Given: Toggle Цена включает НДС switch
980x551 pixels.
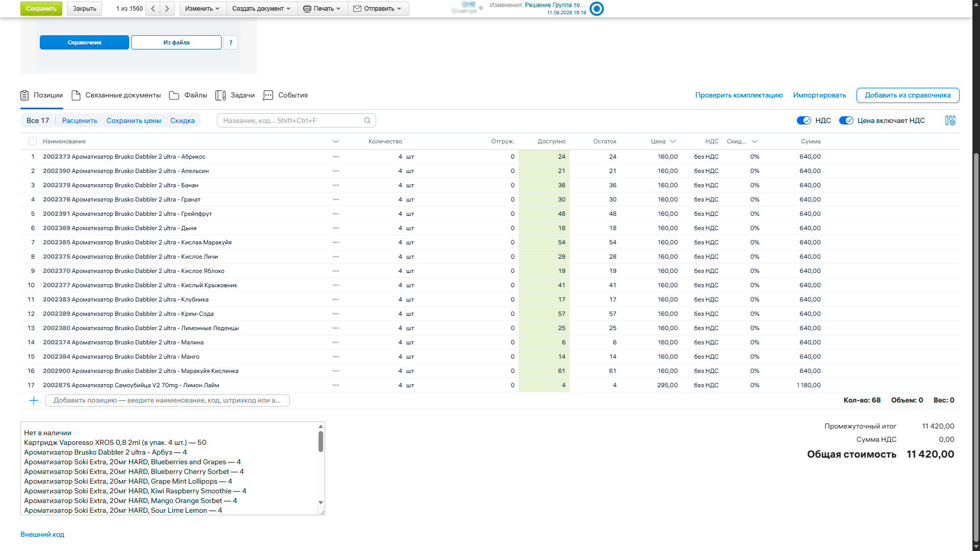Looking at the screenshot, I should pos(846,120).
